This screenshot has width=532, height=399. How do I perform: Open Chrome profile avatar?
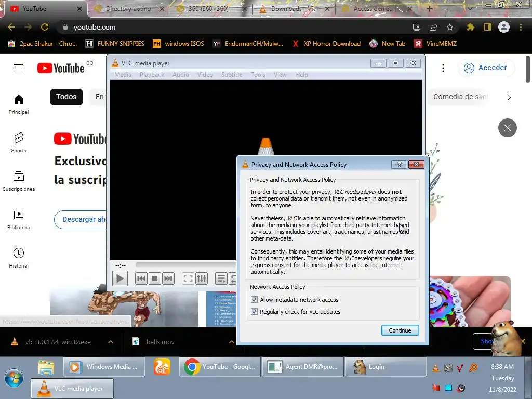click(x=504, y=27)
